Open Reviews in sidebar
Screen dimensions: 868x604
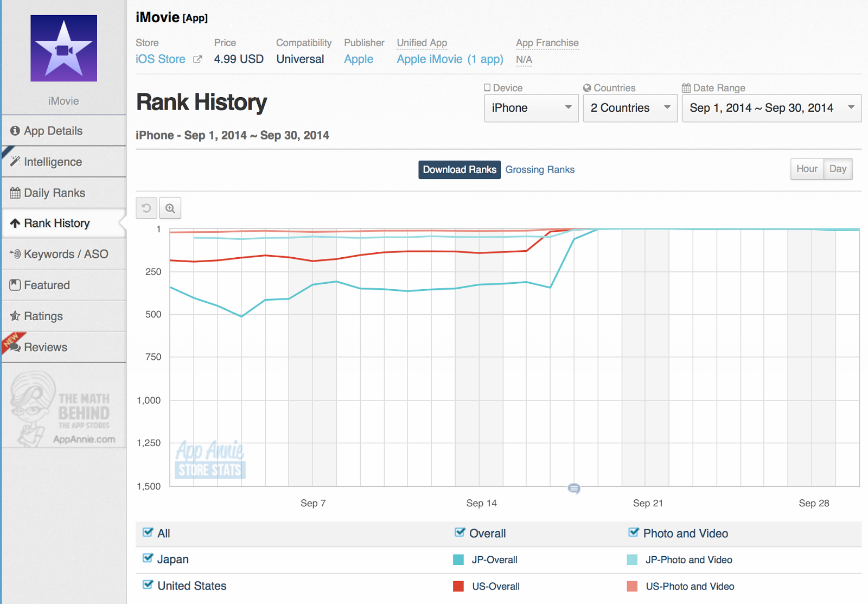[x=64, y=347]
